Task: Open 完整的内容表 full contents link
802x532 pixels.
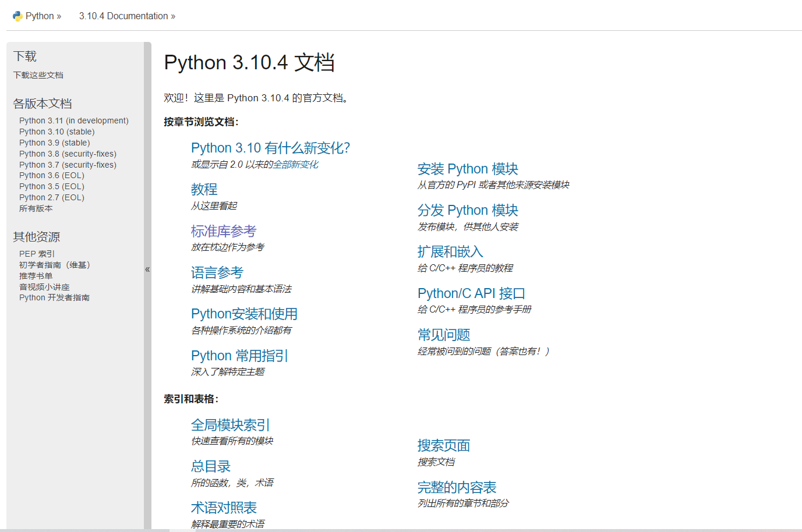Action: [x=457, y=487]
